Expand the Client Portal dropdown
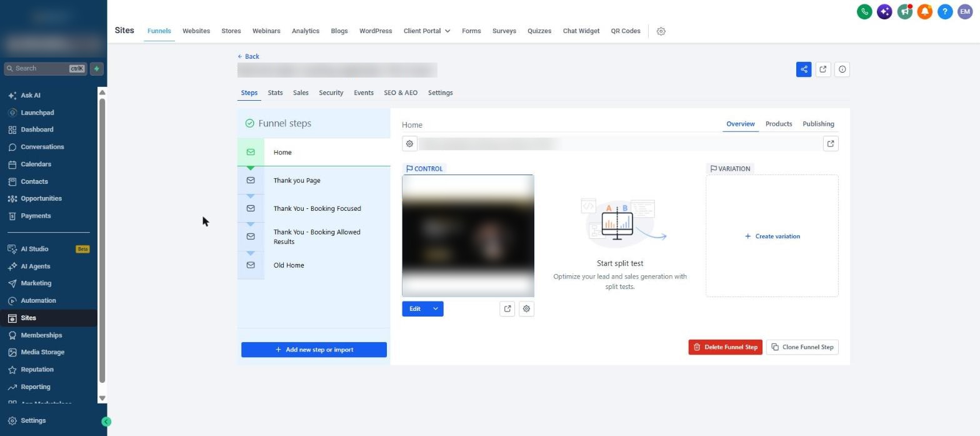 pos(427,31)
